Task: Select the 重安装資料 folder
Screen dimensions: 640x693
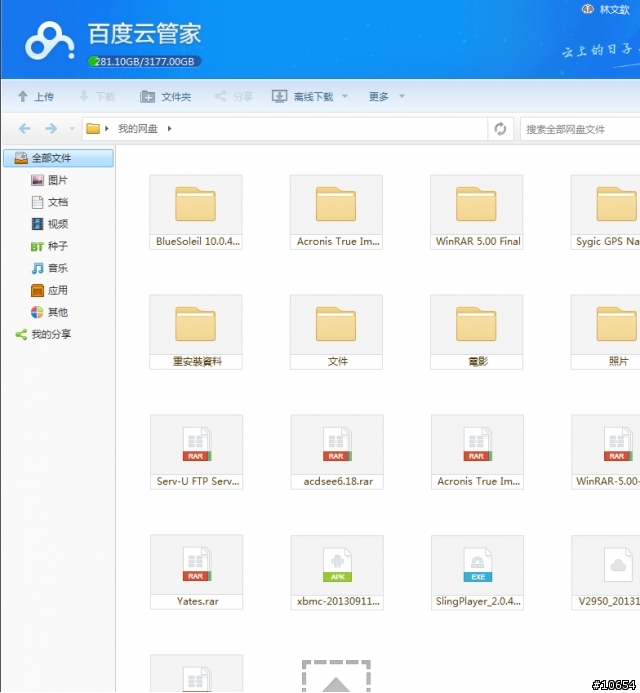Action: (x=196, y=332)
